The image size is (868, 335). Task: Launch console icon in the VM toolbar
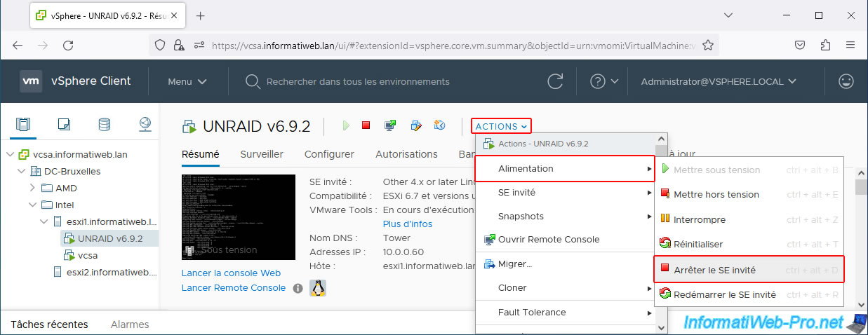tap(390, 125)
